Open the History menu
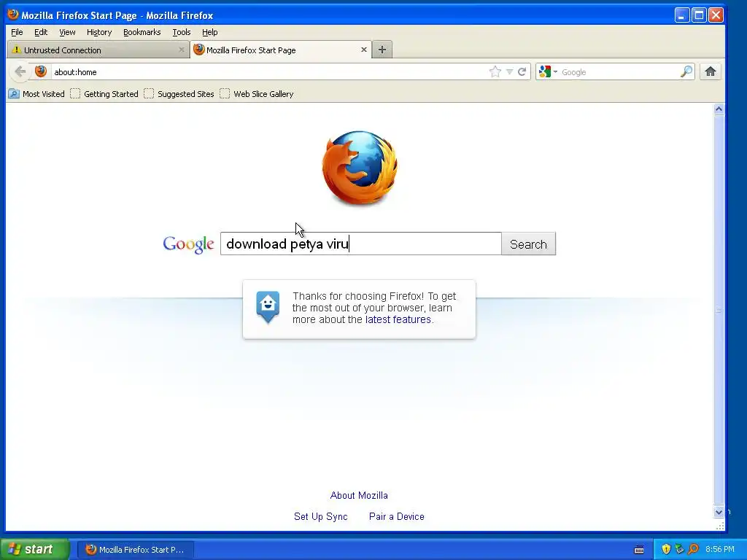This screenshot has height=560, width=747. coord(99,32)
